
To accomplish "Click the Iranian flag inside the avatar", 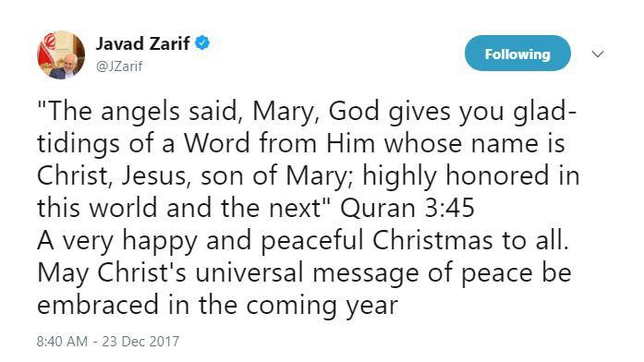I will (x=47, y=50).
